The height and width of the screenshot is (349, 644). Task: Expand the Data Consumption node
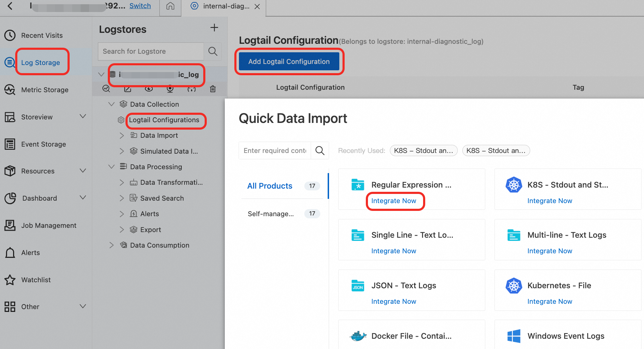tap(111, 245)
